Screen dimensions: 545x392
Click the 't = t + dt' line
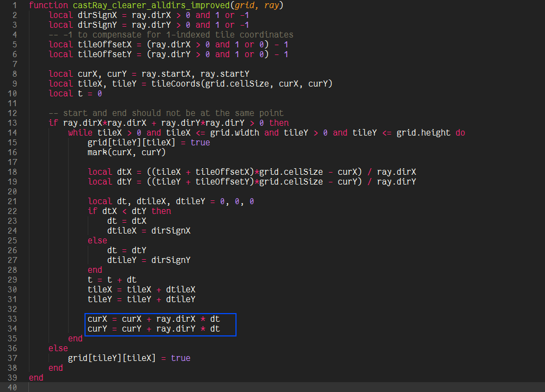click(x=112, y=280)
